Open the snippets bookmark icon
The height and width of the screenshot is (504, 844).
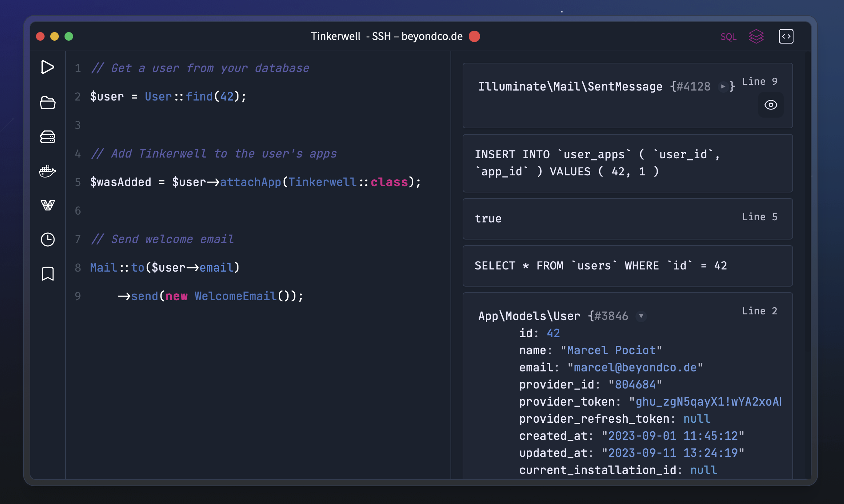pyautogui.click(x=47, y=274)
